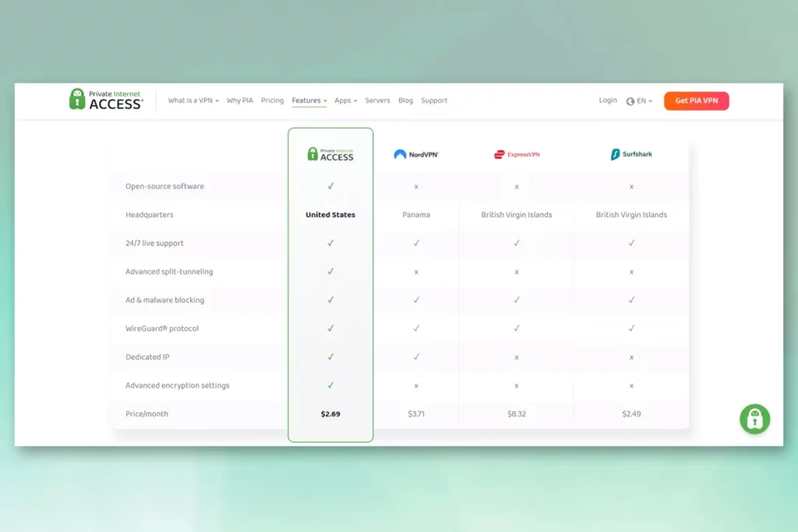Image resolution: width=798 pixels, height=532 pixels.
Task: Click ExpressVPN cross for Open-source software
Action: 517,187
